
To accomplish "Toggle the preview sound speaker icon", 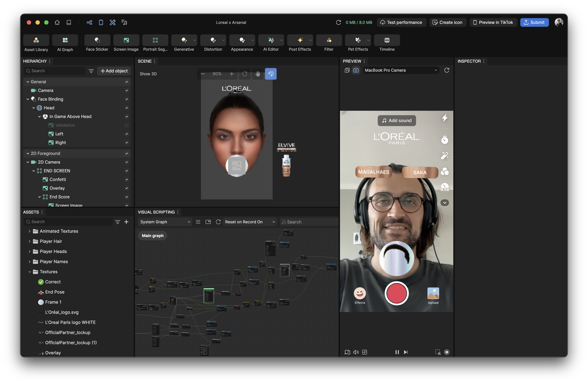I will (356, 352).
